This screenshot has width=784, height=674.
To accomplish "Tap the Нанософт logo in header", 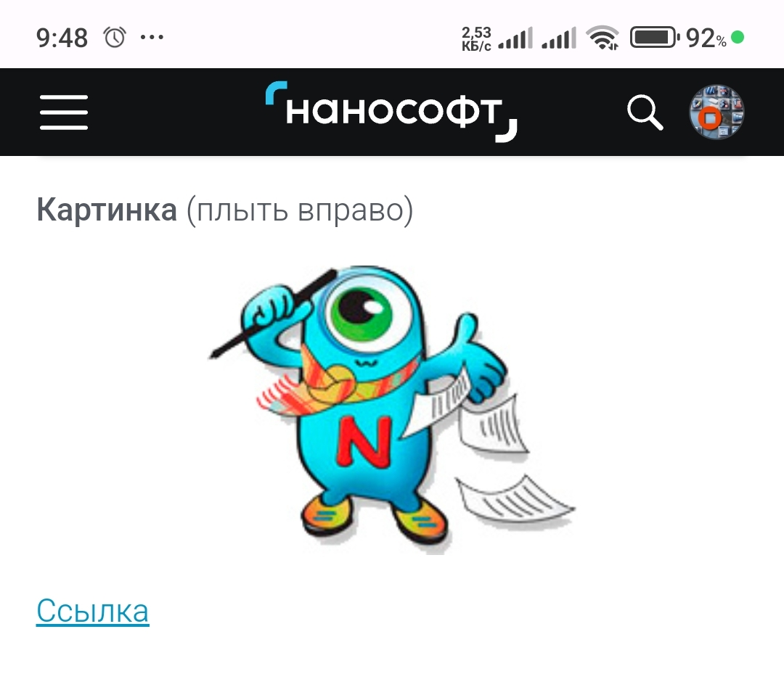I will (x=391, y=112).
